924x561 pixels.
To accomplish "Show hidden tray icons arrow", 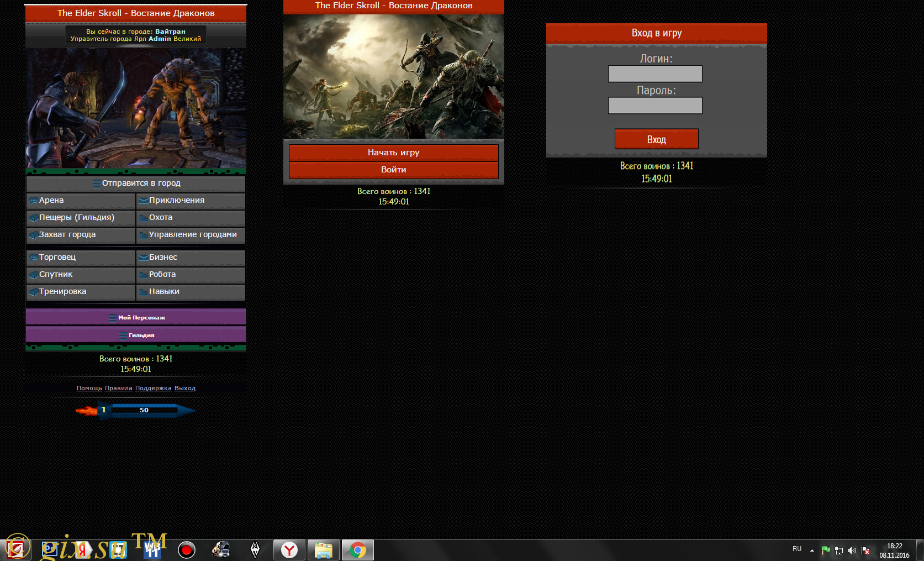I will tap(812, 550).
